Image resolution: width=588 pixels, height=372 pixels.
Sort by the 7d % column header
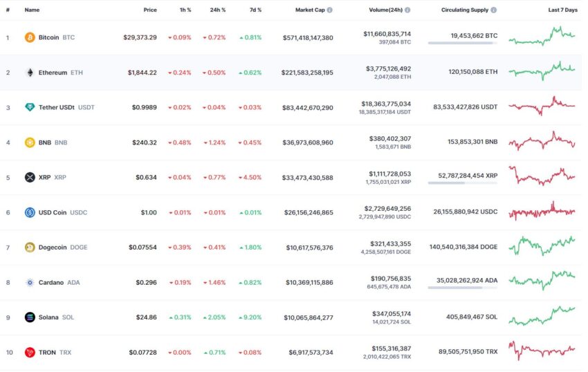pyautogui.click(x=256, y=10)
